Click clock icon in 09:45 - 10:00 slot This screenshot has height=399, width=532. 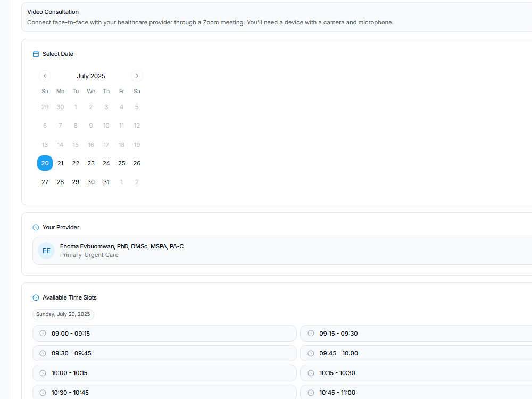311,353
